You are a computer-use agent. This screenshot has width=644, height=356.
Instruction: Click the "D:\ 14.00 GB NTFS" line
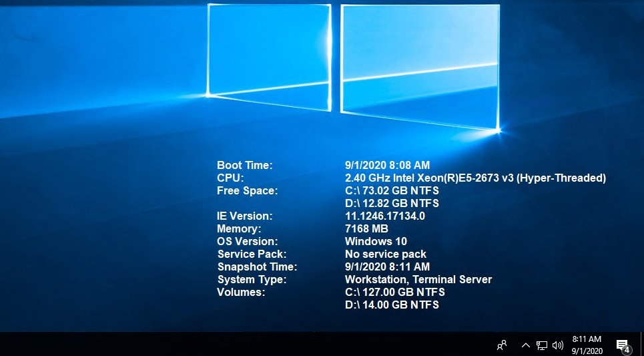[392, 305]
